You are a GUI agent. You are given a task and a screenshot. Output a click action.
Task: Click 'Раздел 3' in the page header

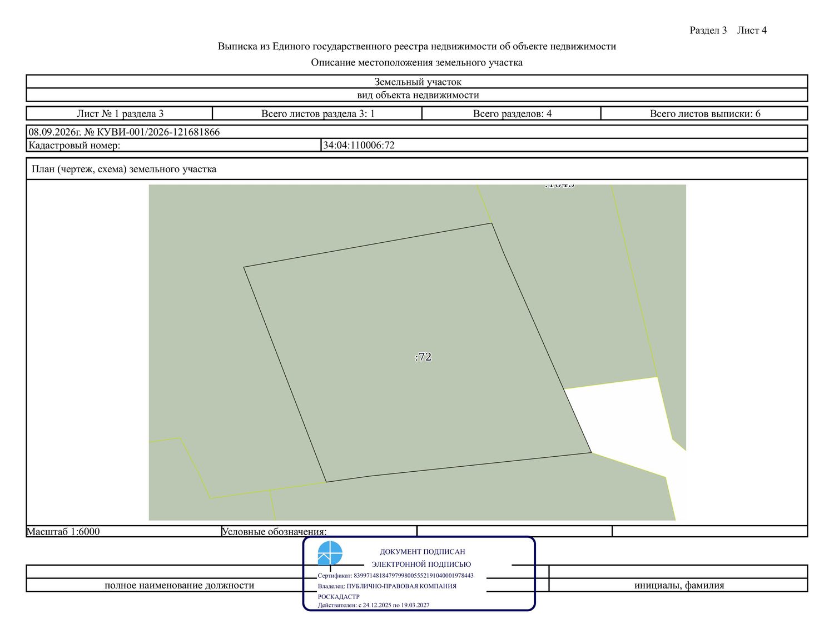click(x=708, y=31)
